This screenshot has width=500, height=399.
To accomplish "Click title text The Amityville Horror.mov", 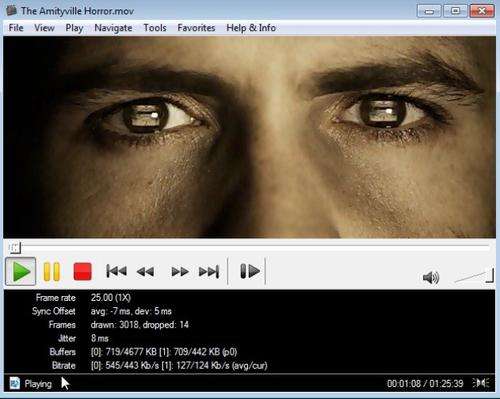I will [77, 11].
